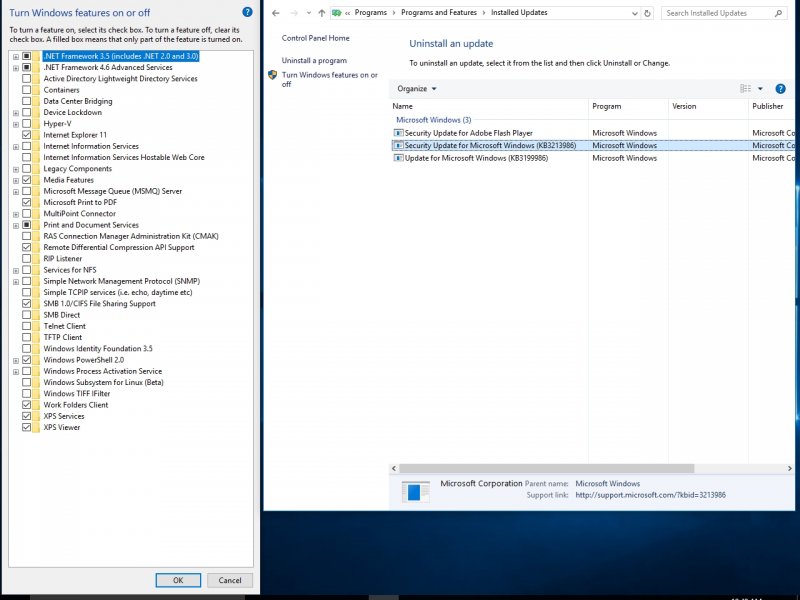Click the horizontal scrollbar in updates list
The image size is (800, 600).
click(x=546, y=468)
